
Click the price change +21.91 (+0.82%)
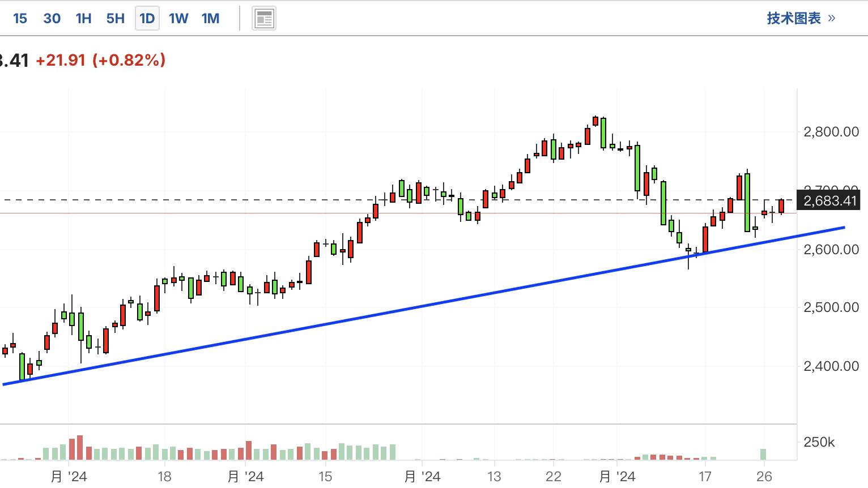[100, 60]
